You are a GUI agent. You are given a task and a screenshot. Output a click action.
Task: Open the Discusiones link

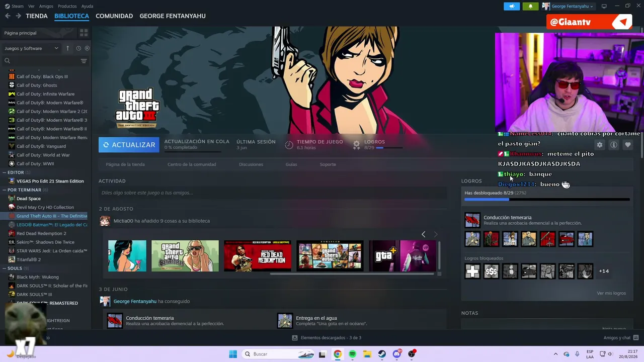251,164
